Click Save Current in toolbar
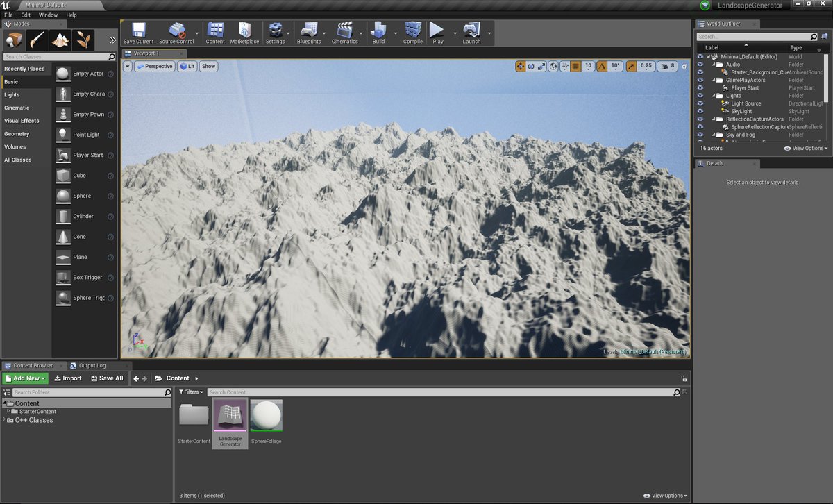Image resolution: width=833 pixels, height=504 pixels. [x=138, y=33]
